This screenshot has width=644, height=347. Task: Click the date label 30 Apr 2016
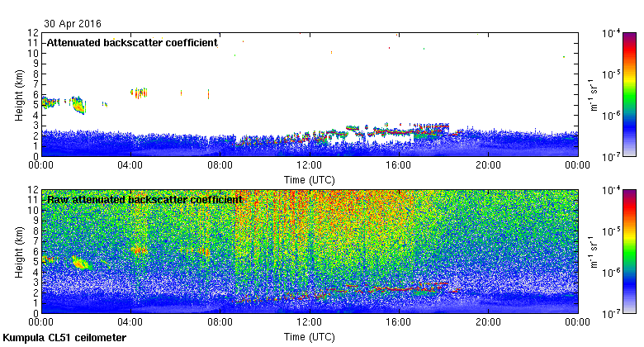coord(73,24)
